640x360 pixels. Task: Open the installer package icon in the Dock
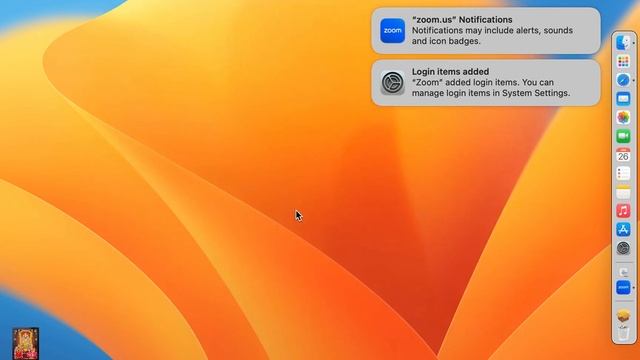pos(623,316)
